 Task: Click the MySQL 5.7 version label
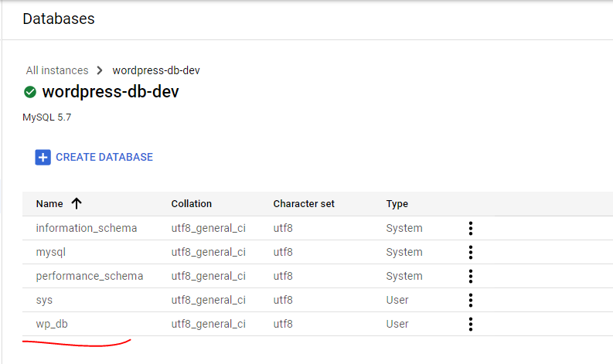[x=47, y=117]
